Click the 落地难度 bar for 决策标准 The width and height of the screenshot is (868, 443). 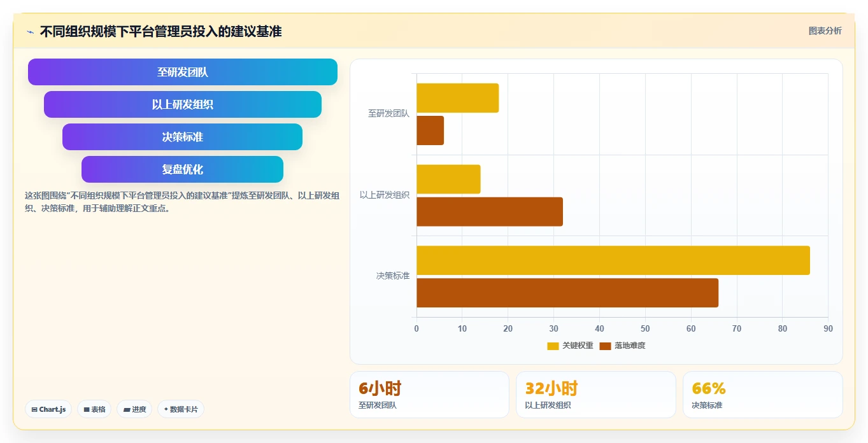click(567, 293)
